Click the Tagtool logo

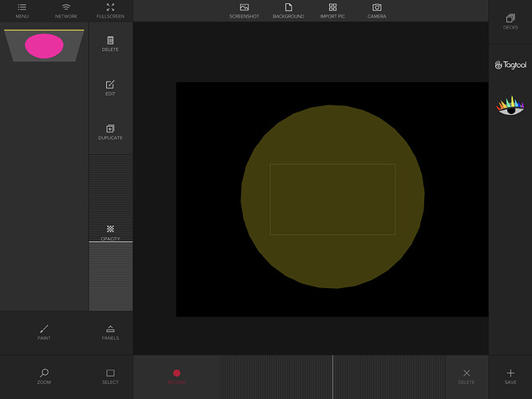pos(510,65)
